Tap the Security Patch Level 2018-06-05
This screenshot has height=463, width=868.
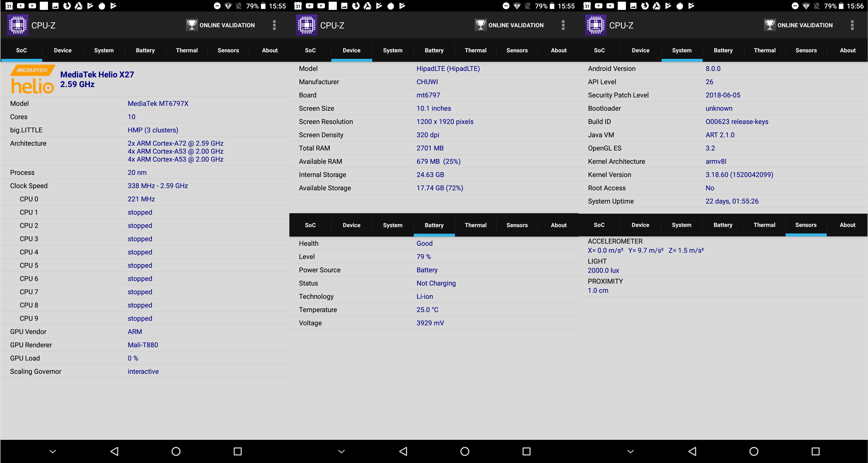pyautogui.click(x=723, y=95)
